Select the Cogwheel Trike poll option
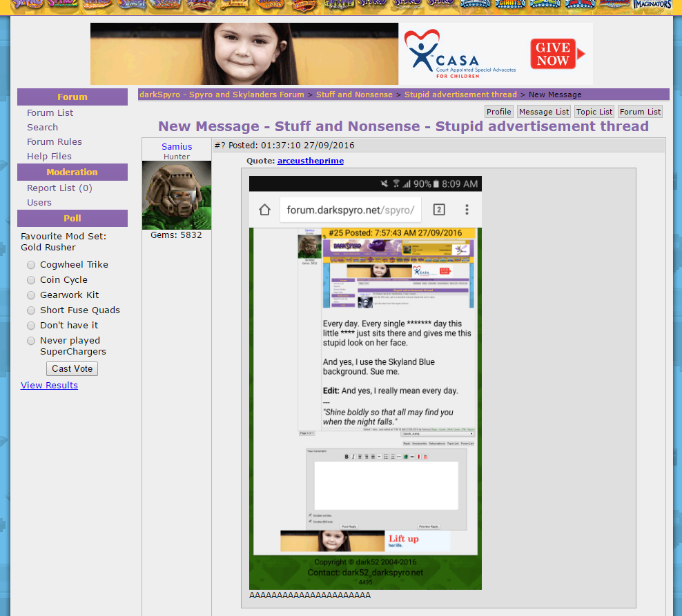This screenshot has width=682, height=616. (31, 265)
